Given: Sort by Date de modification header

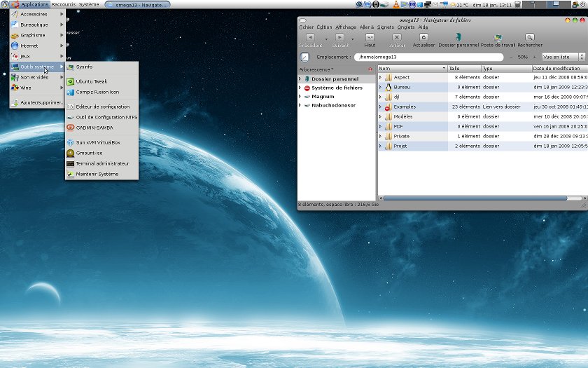Looking at the screenshot, I should click(559, 69).
